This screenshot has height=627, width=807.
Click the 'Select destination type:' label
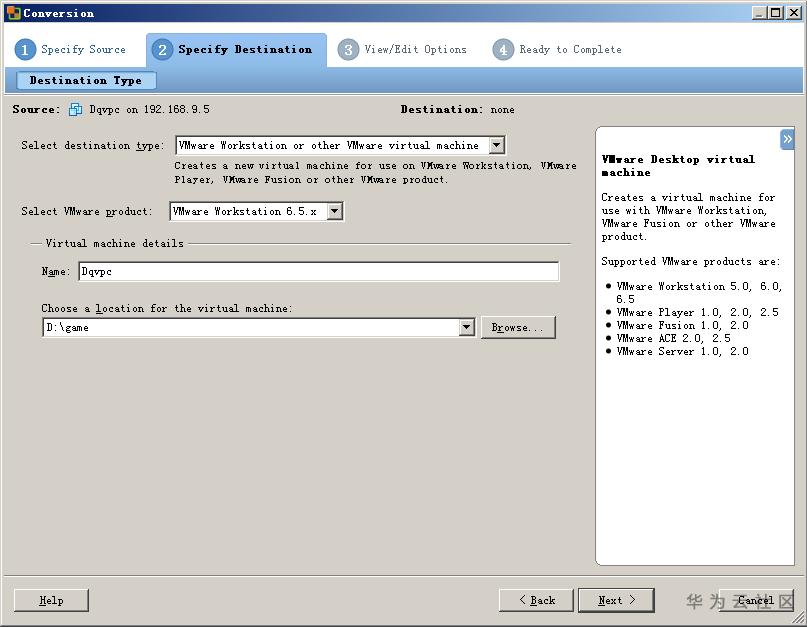[x=93, y=145]
